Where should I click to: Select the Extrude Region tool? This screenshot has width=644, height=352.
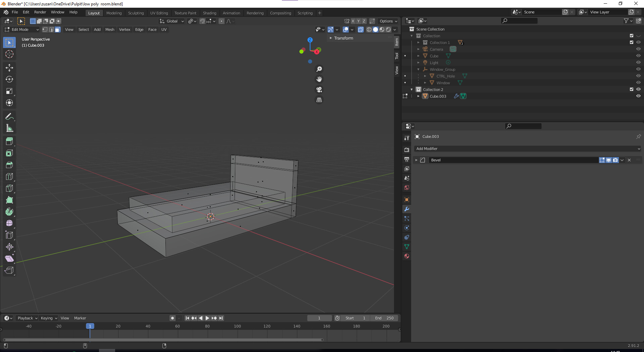tap(9, 141)
